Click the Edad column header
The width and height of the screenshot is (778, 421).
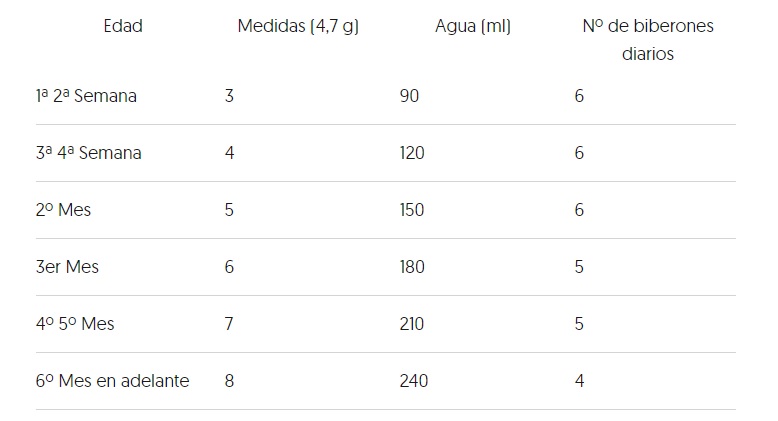(x=123, y=26)
